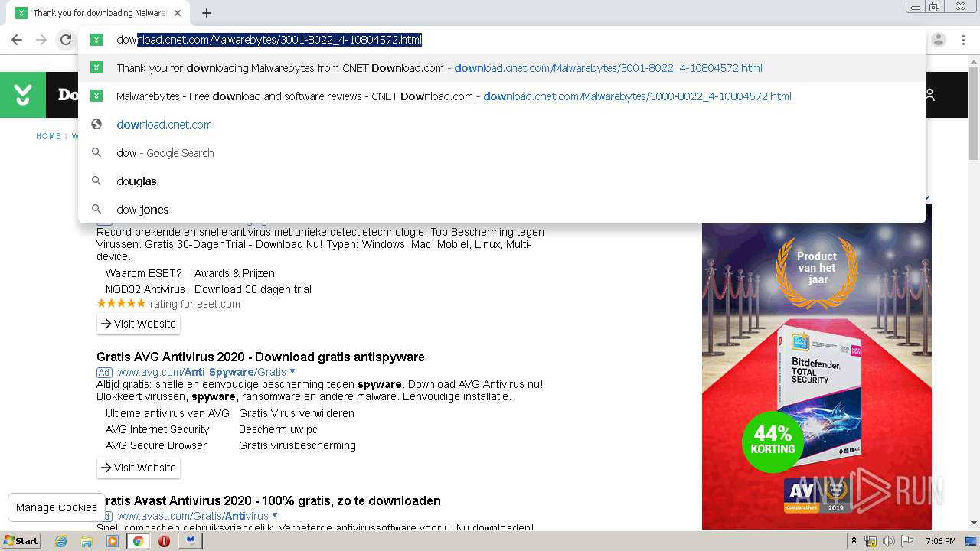Click www.avast.com/Gratis/Antivirus ad URL
980x551 pixels.
(x=193, y=516)
